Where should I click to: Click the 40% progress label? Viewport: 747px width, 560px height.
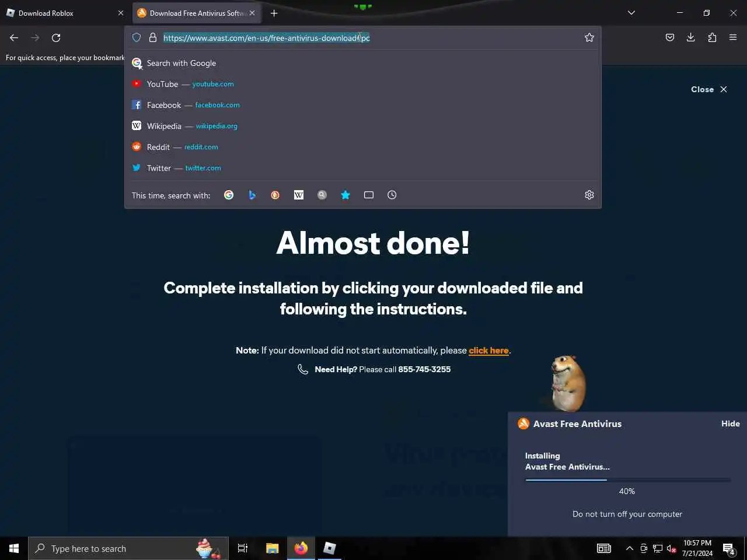tap(627, 491)
